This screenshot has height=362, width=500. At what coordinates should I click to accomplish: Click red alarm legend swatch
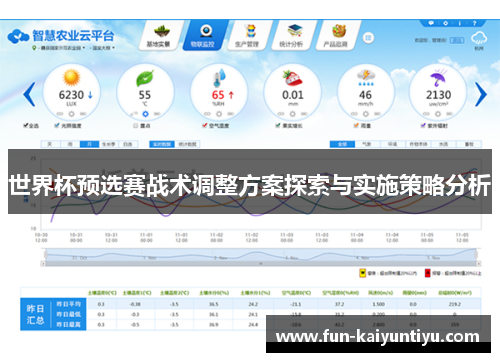coord(428,273)
